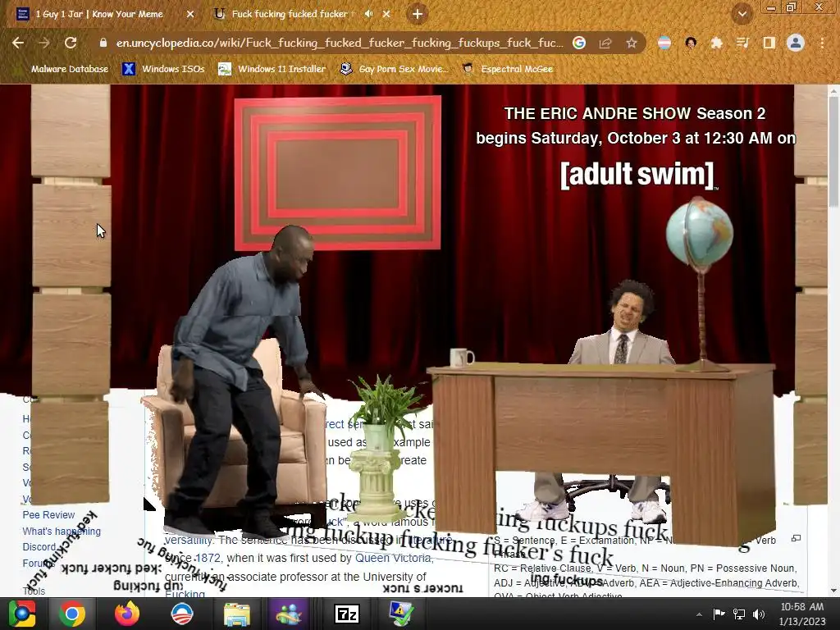Click the address bar URL
The height and width of the screenshot is (630, 840).
click(x=340, y=43)
